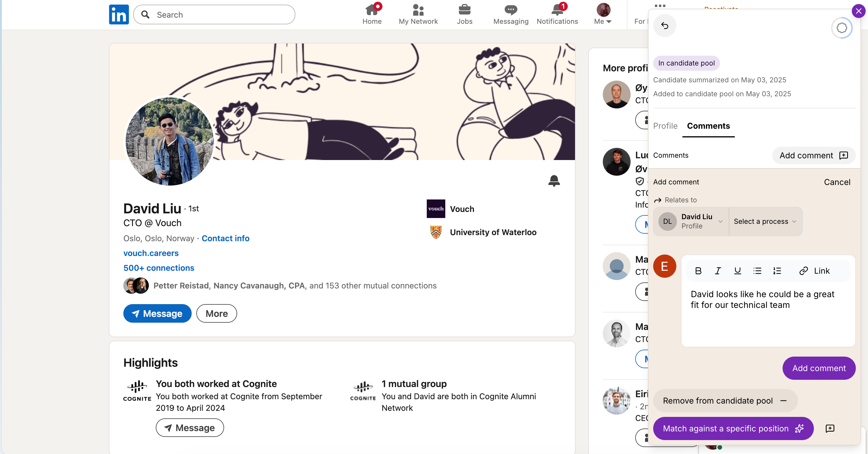The width and height of the screenshot is (868, 454).
Task: Click the comment icon beside Match button
Action: (x=830, y=428)
